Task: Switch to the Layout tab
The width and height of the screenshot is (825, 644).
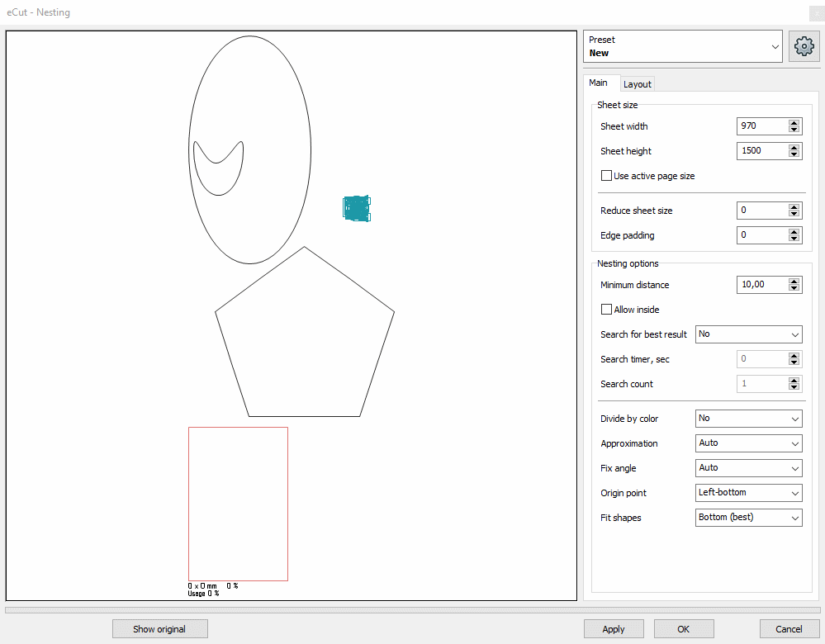Action: tap(637, 84)
